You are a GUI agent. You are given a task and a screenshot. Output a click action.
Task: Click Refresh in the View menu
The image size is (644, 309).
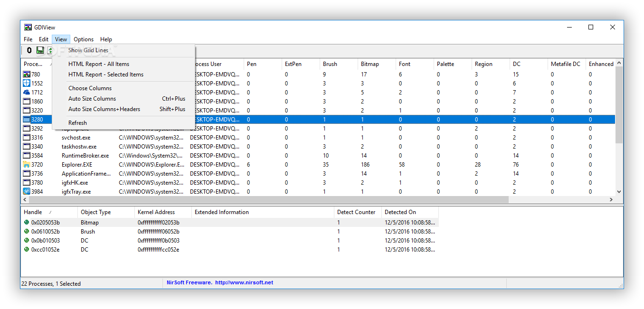[x=123, y=123]
